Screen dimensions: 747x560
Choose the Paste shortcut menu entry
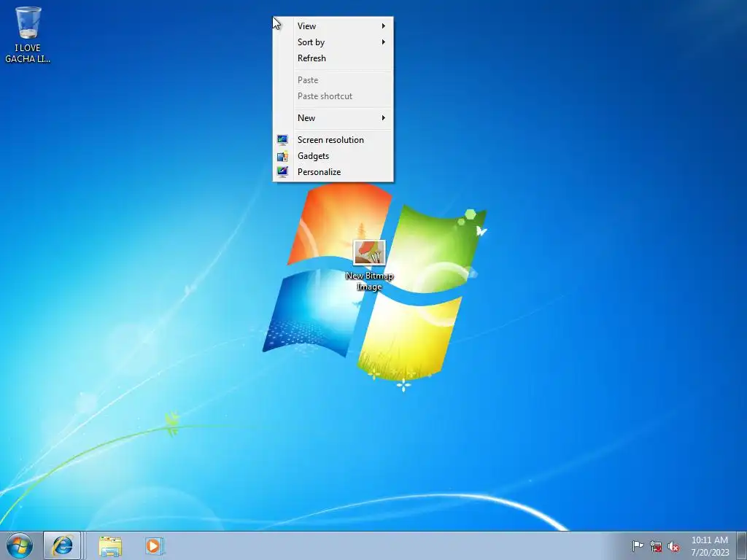(333, 96)
